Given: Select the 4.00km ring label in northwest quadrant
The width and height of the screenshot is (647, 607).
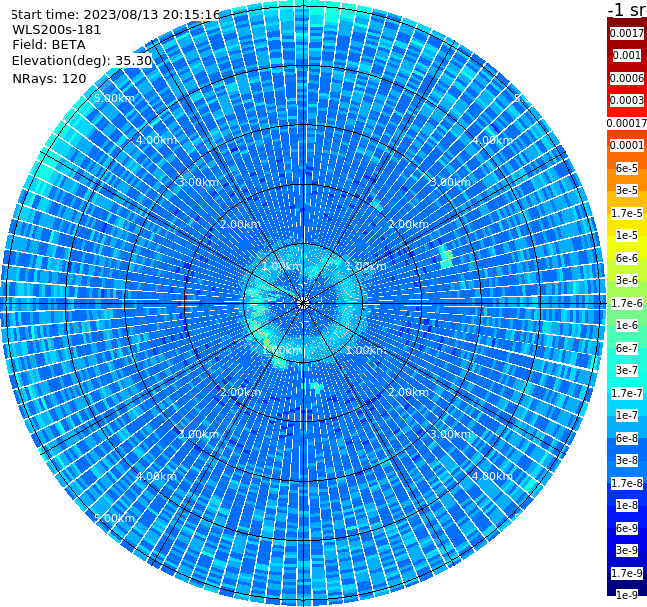Looking at the screenshot, I should click(156, 140).
